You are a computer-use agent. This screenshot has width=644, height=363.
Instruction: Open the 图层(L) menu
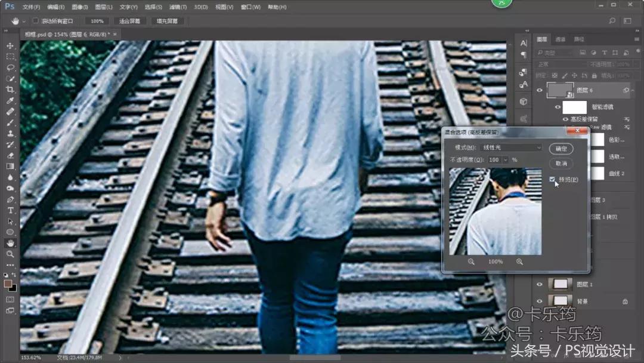click(104, 7)
